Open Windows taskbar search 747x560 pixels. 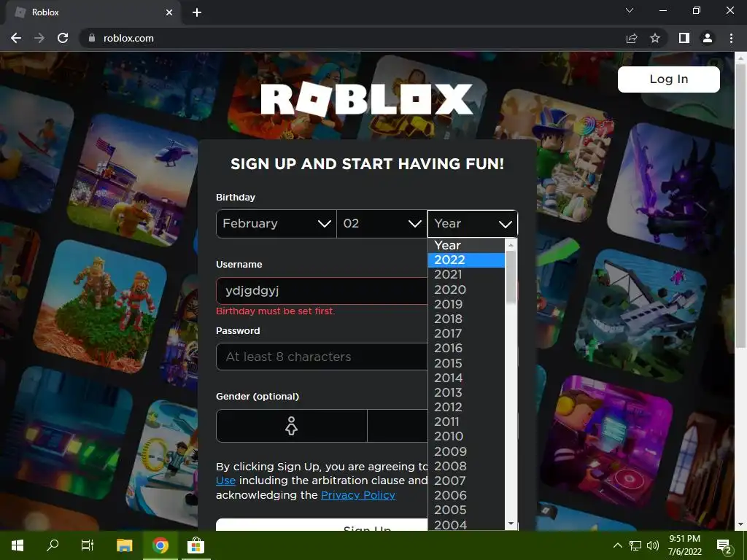click(53, 545)
